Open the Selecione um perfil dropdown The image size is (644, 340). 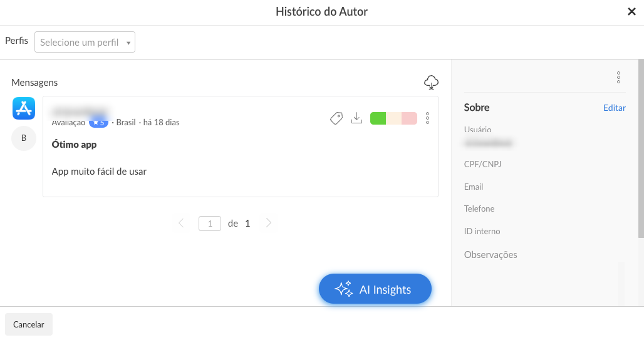point(85,43)
